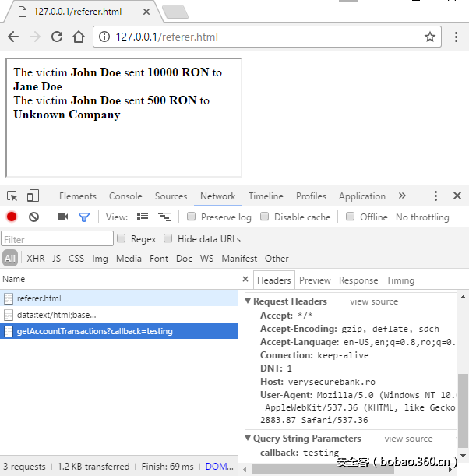Bookmark this page with the star
The image size is (469, 476).
pyautogui.click(x=429, y=37)
